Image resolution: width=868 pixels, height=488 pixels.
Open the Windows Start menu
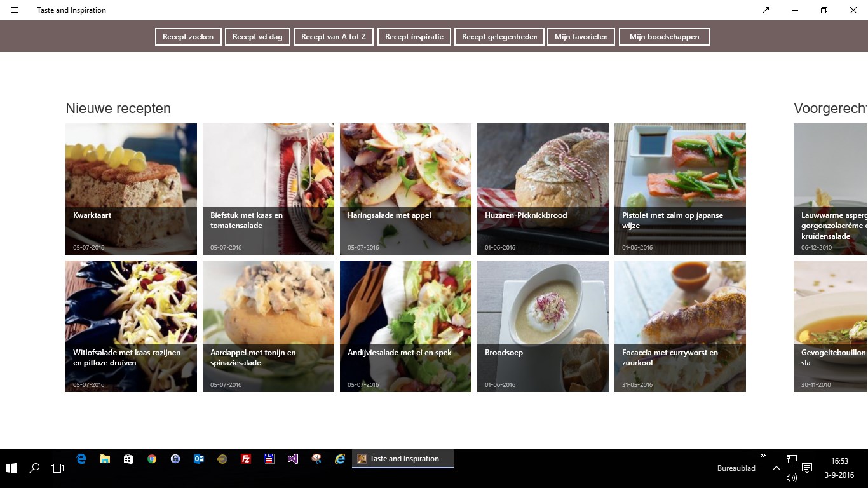click(11, 468)
